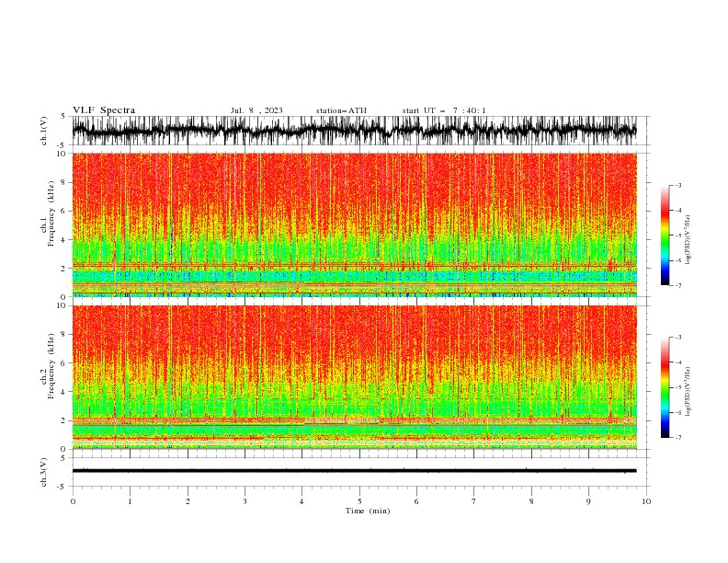728x563 pixels.
Task: Click inside the ch.2 spectrogram panel
Action: (x=354, y=377)
